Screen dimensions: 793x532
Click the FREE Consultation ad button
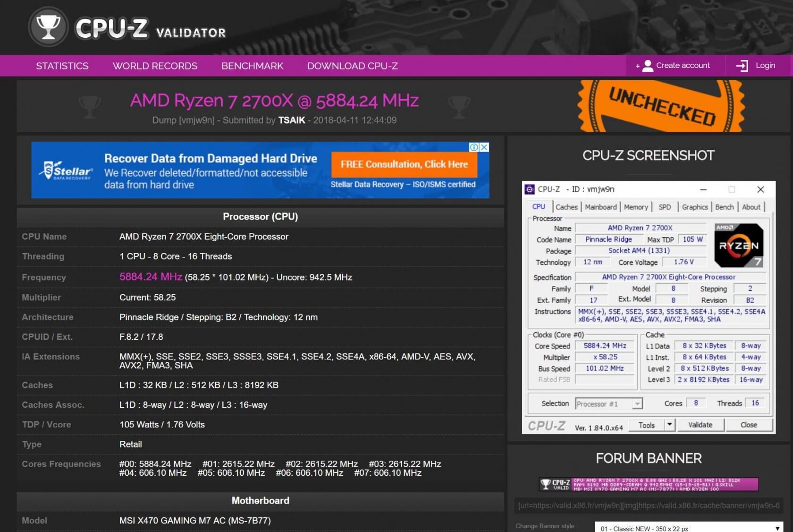coord(404,164)
